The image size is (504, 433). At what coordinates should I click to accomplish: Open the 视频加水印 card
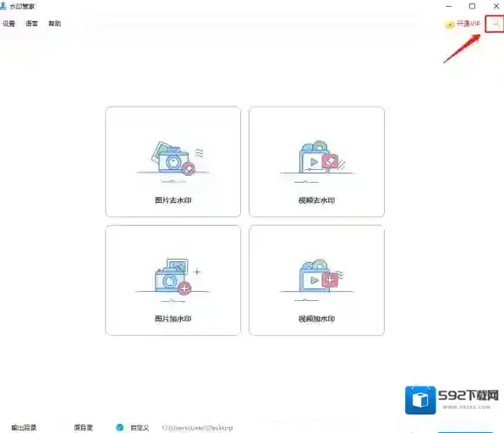pos(316,280)
